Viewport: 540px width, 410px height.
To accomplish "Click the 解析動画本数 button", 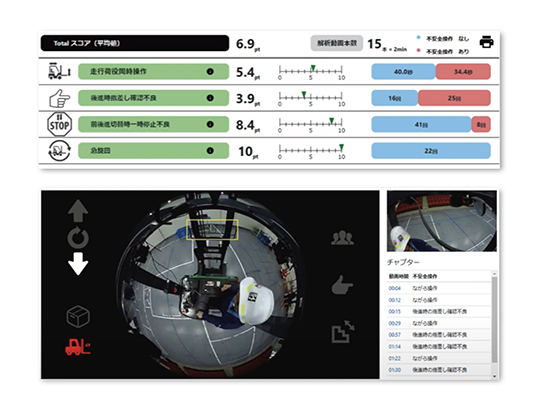I will click(x=337, y=43).
